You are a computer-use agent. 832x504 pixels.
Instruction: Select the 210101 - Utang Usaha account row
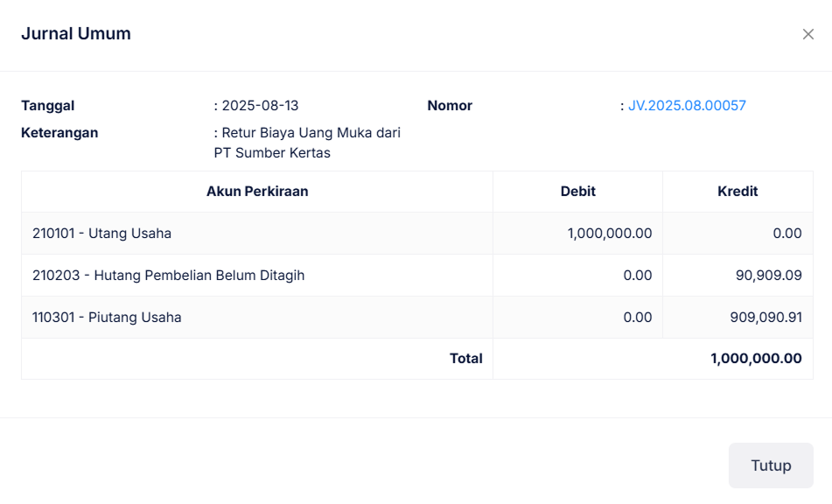coord(101,234)
